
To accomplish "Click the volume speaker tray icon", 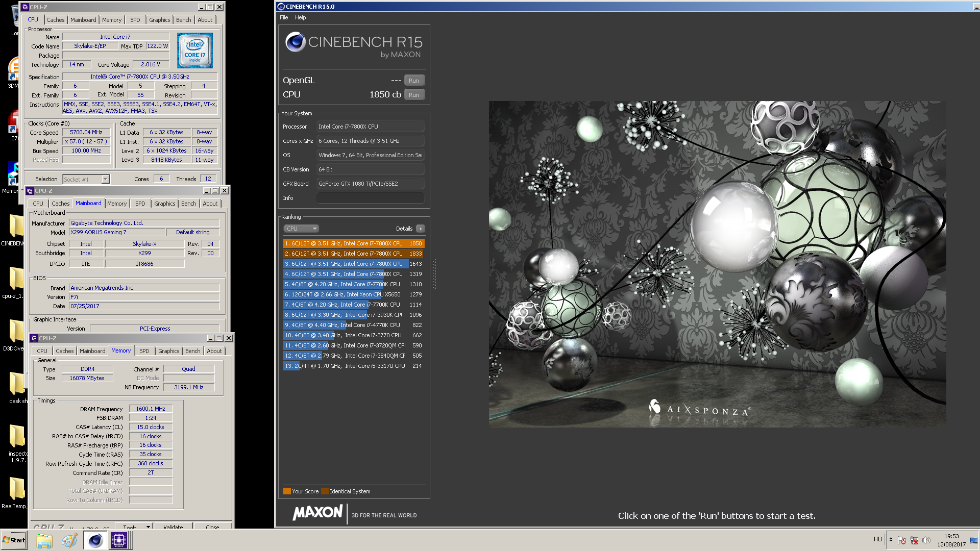I will 926,540.
